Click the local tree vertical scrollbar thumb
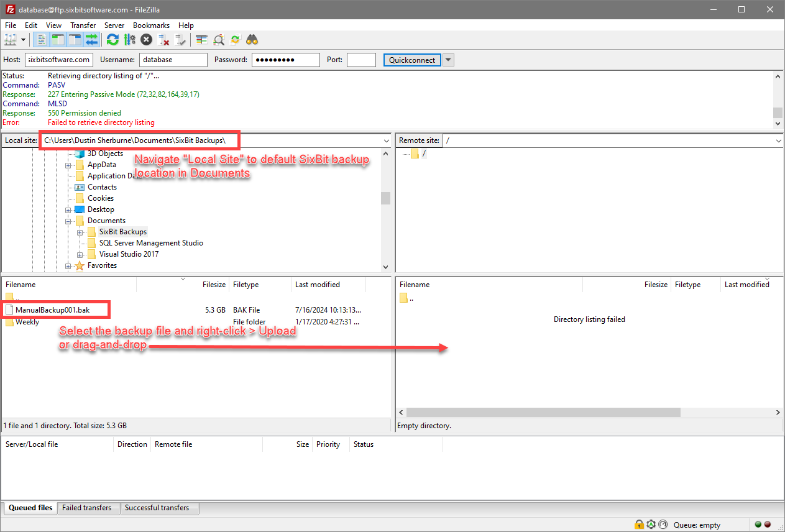 click(386, 198)
